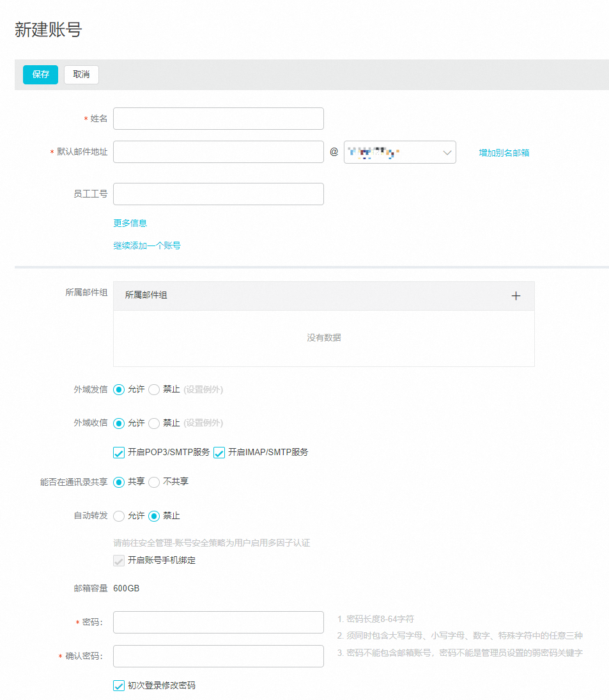Select 禁止 for 外域收信
The width and height of the screenshot is (609, 700).
tap(154, 423)
